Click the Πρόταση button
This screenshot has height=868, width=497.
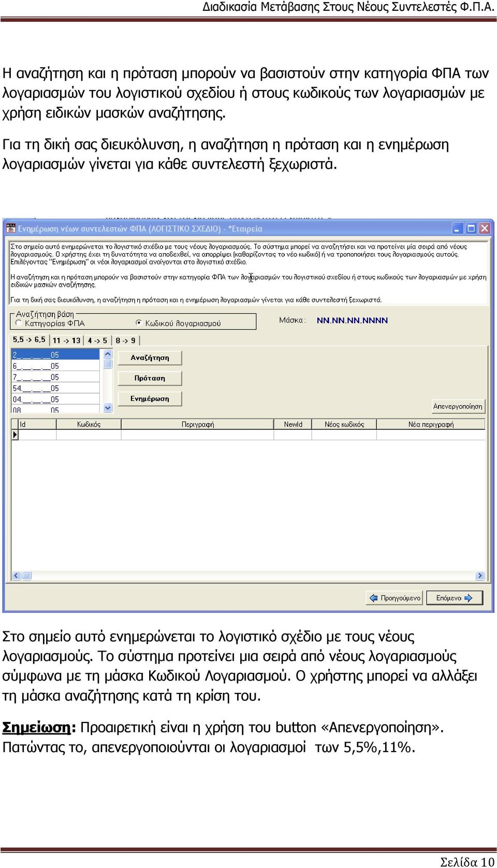pyautogui.click(x=150, y=379)
